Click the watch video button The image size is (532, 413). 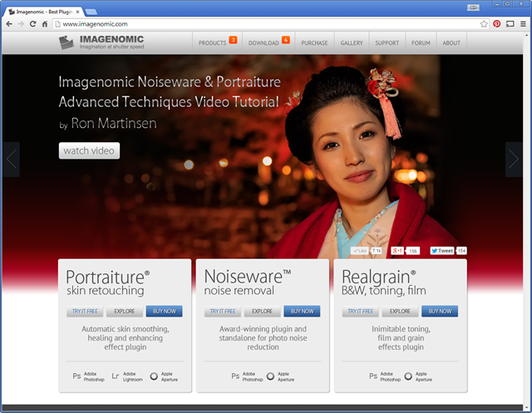tap(89, 150)
